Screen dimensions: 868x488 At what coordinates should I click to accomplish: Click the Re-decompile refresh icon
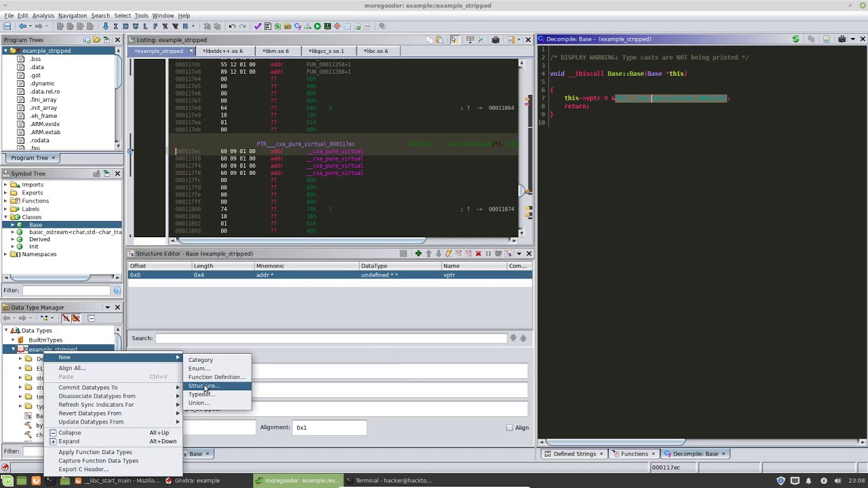pyautogui.click(x=795, y=39)
